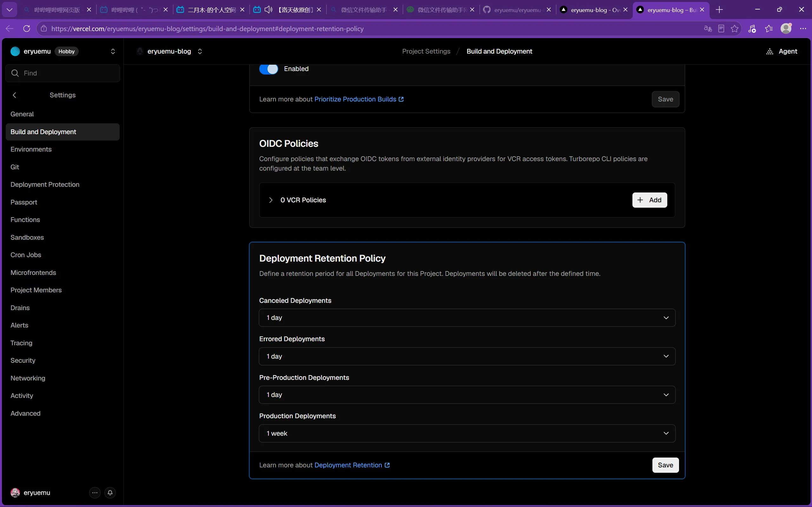Viewport: 812px width, 507px height.
Task: Save the Prioritize Production Builds setting
Action: tap(665, 99)
